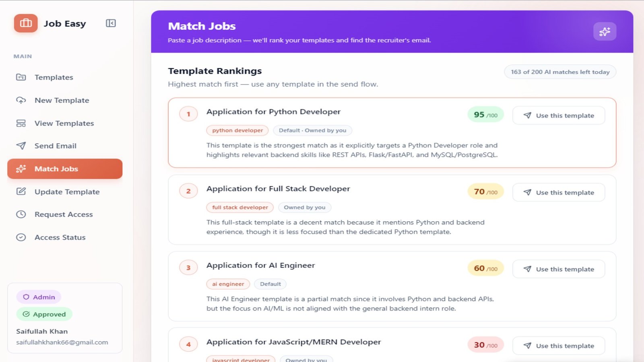Open the Templates menu item
Screen dimensions: 644x362
tap(65, 77)
